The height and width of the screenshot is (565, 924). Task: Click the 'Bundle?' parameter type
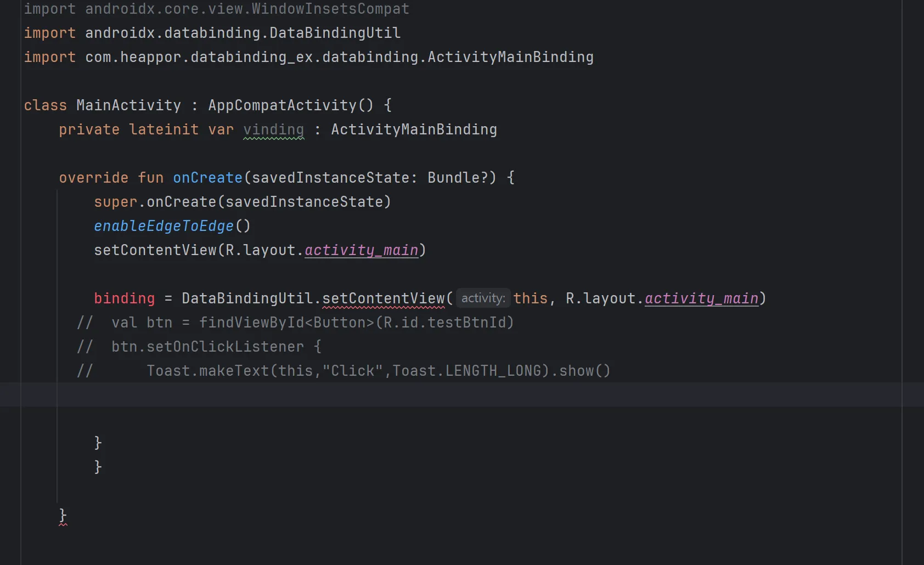458,178
